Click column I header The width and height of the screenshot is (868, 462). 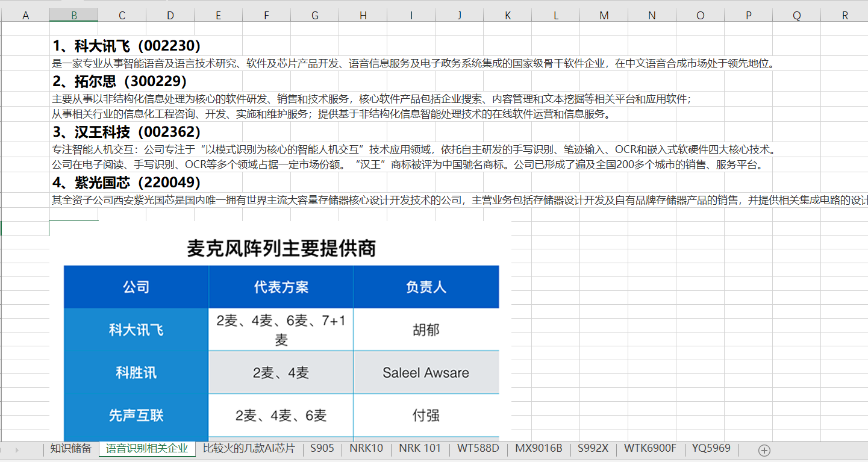coord(411,16)
